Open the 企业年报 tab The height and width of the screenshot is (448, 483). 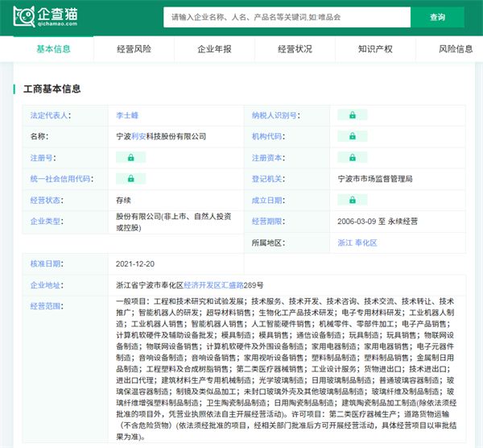(x=214, y=49)
